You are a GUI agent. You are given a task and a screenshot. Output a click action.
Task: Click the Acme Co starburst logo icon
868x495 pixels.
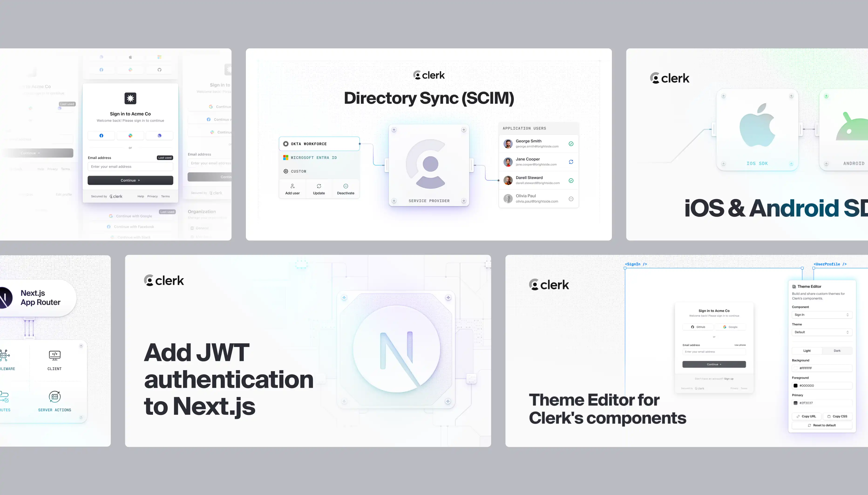tap(130, 99)
